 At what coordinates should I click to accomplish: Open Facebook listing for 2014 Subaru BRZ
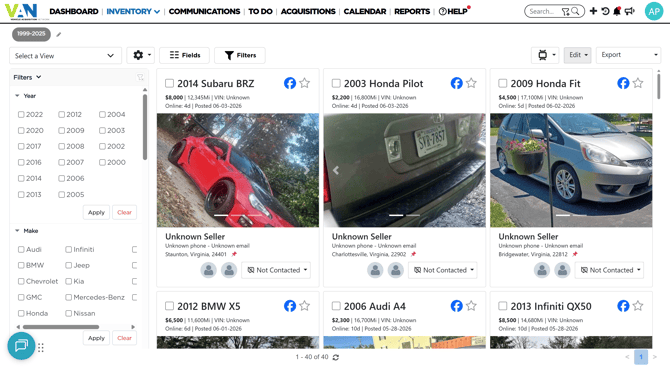click(x=290, y=83)
